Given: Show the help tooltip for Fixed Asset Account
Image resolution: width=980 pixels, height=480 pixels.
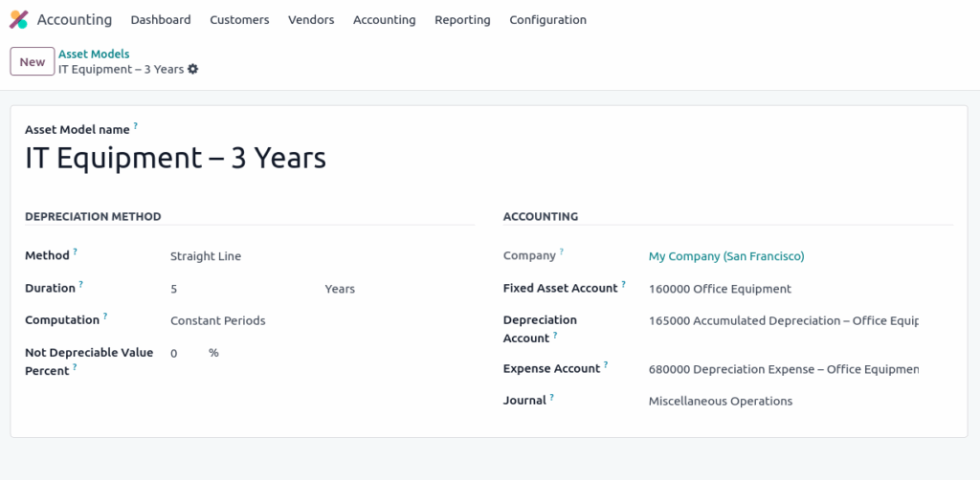Looking at the screenshot, I should click(x=623, y=285).
